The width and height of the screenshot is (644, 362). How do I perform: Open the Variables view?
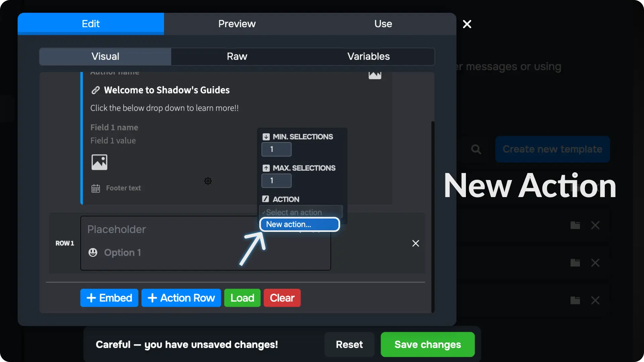point(369,56)
